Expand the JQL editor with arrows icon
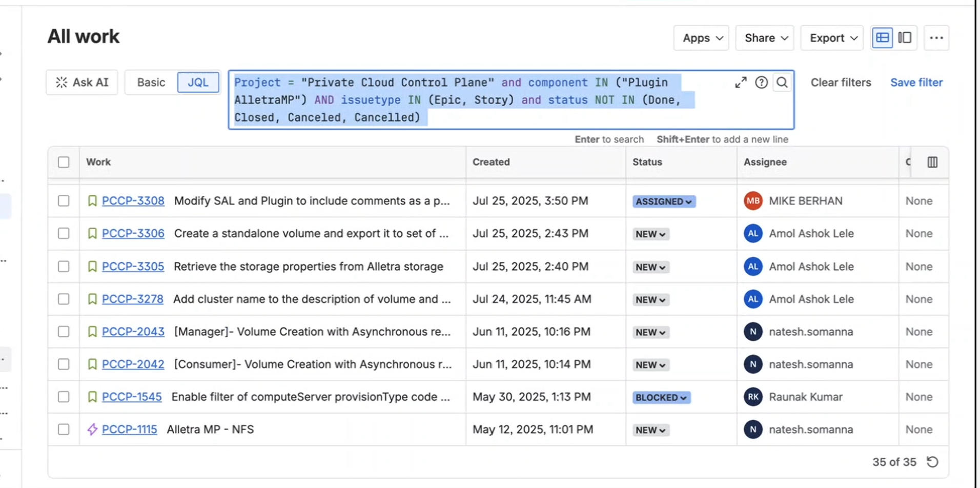 tap(741, 83)
